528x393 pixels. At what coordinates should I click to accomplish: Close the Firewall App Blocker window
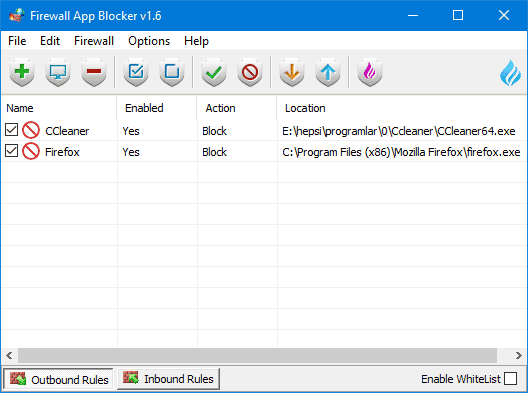pyautogui.click(x=504, y=15)
